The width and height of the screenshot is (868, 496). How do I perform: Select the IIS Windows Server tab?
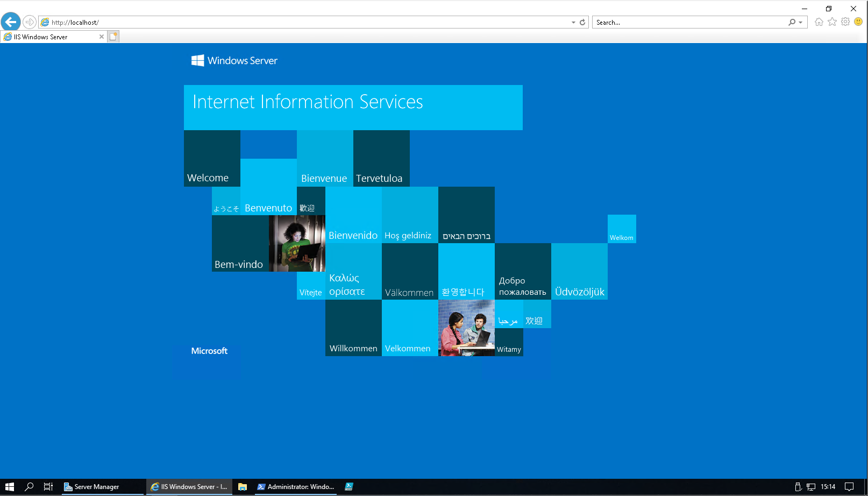53,37
